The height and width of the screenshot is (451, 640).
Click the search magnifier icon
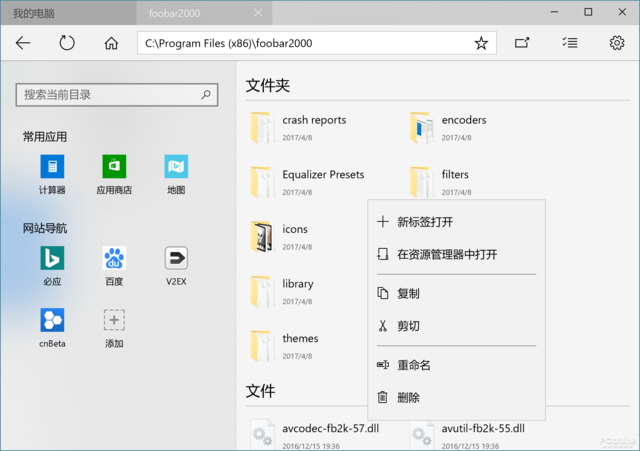click(206, 95)
